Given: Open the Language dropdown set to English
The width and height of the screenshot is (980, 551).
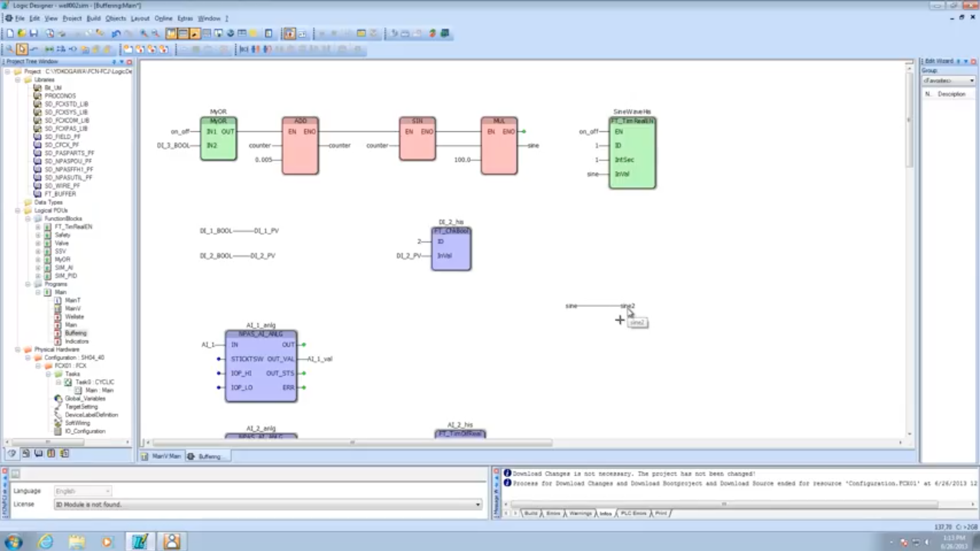Looking at the screenshot, I should tap(107, 491).
